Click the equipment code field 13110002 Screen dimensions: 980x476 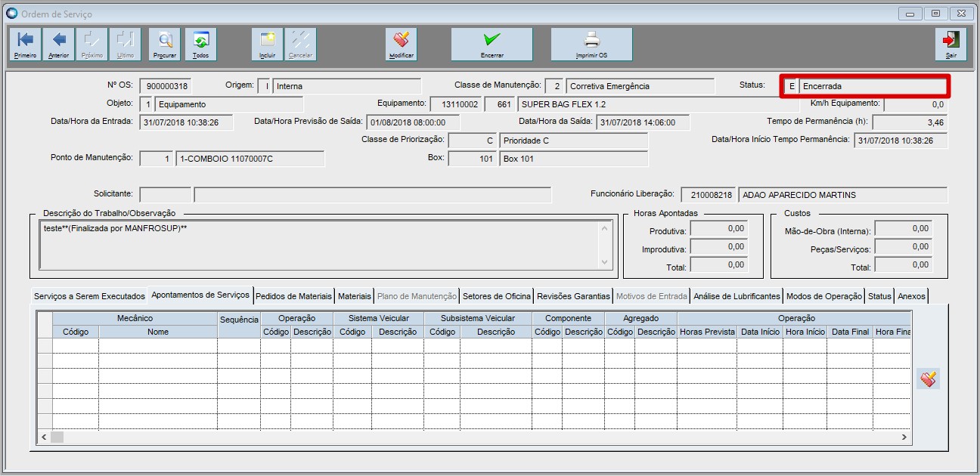point(455,104)
